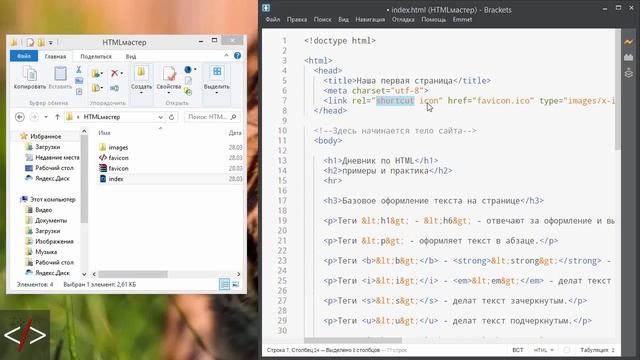The width and height of the screenshot is (640, 360).
Task: Collapse the Explorer ribbon with chevron
Action: click(x=227, y=56)
